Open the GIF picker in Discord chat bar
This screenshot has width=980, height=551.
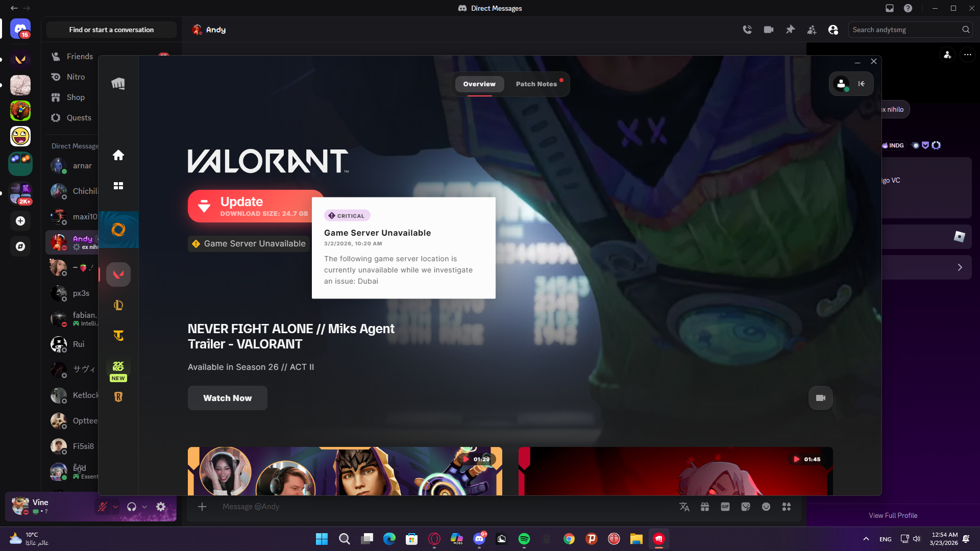click(725, 507)
